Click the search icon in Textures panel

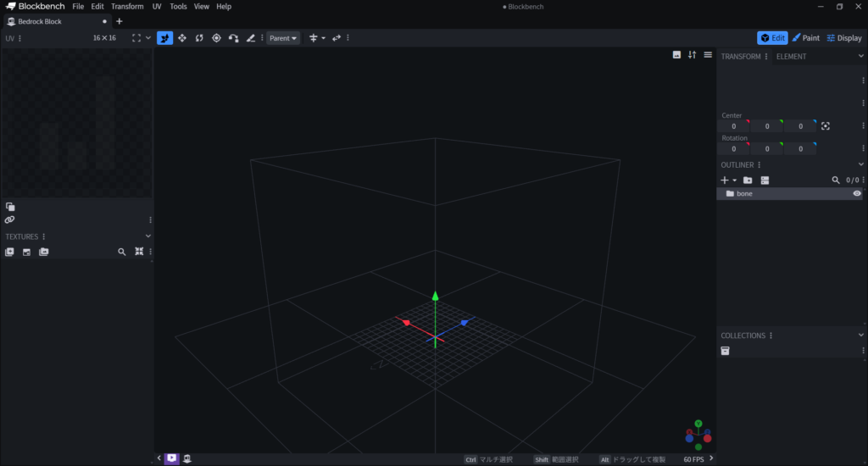tap(122, 252)
